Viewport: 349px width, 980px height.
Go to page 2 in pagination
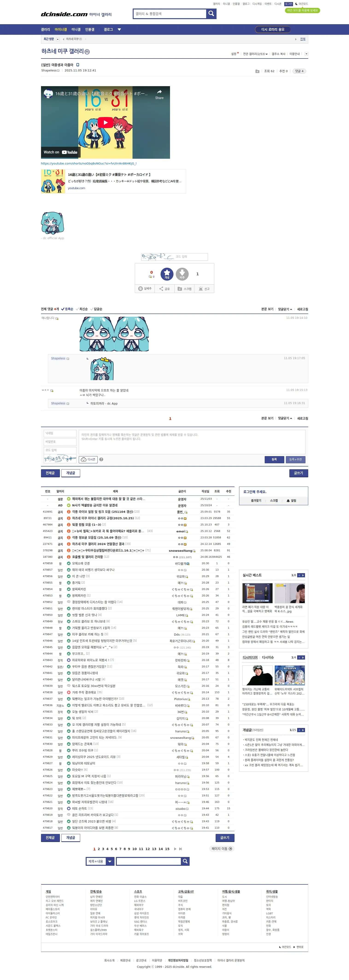point(99,849)
